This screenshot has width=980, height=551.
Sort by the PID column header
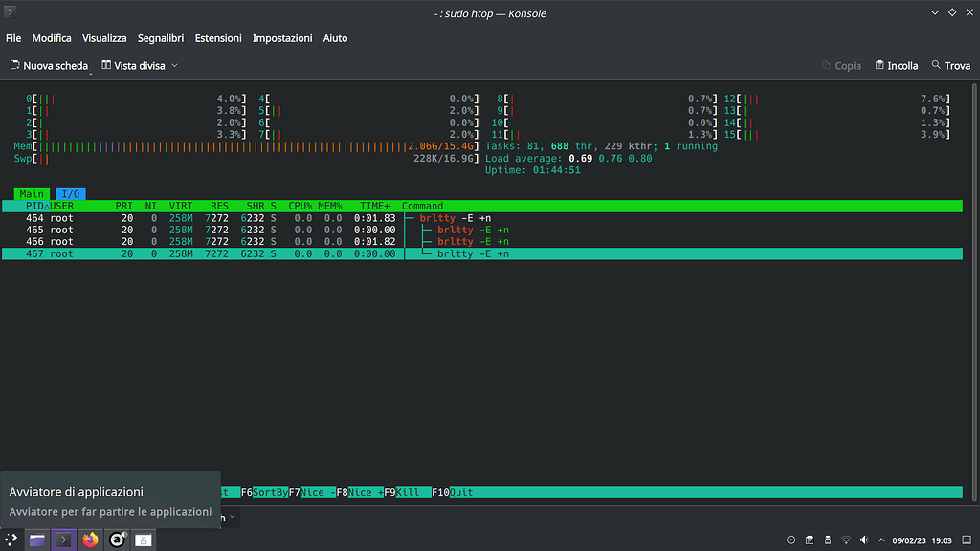(35, 207)
